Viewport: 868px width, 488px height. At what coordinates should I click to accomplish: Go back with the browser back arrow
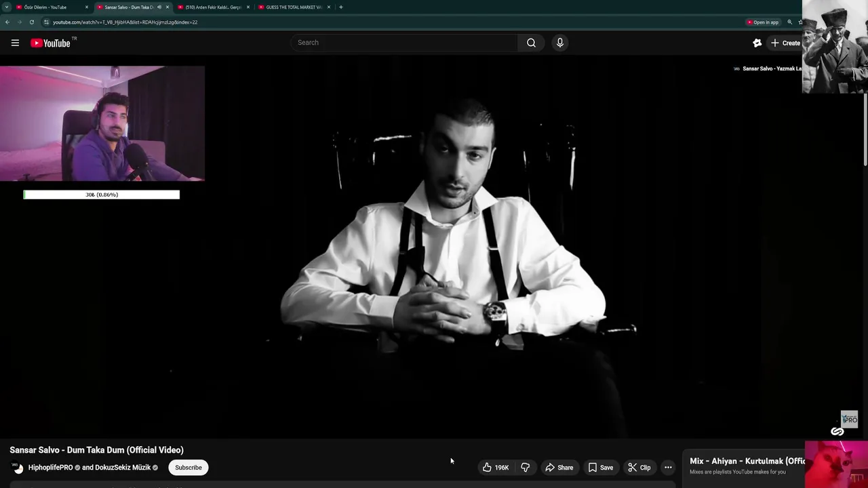pyautogui.click(x=7, y=22)
